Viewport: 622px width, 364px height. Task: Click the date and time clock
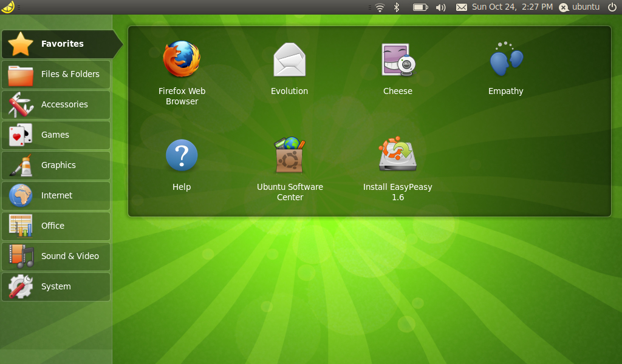(x=512, y=7)
